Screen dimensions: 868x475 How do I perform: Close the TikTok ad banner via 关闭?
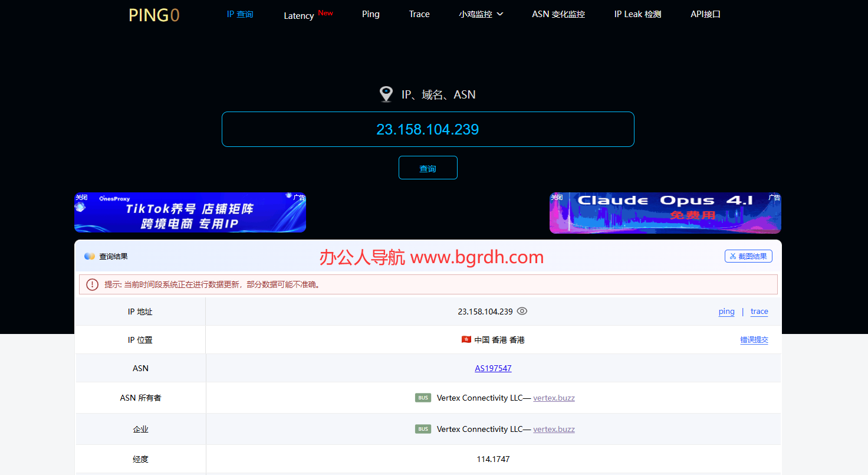tap(81, 197)
